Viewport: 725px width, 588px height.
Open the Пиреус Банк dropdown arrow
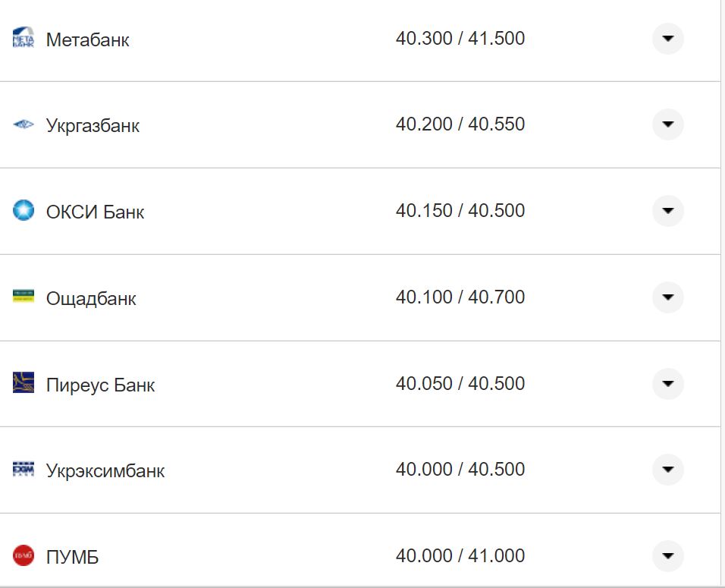point(667,383)
